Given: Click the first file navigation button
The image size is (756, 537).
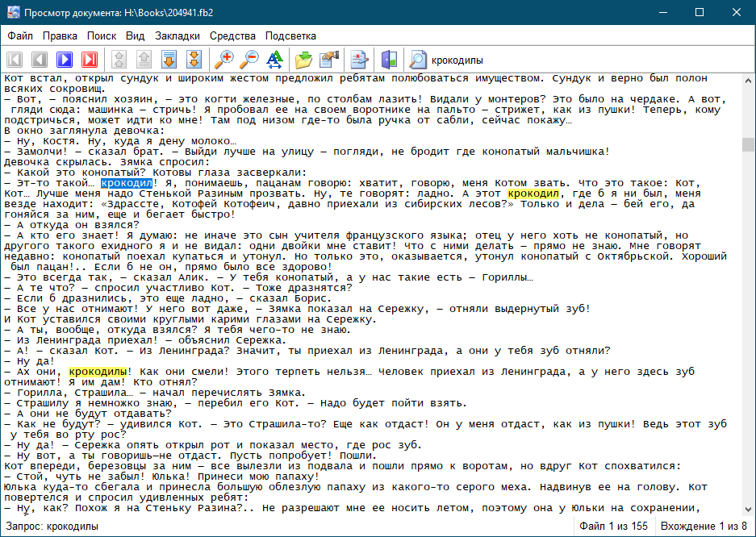Looking at the screenshot, I should click(15, 60).
